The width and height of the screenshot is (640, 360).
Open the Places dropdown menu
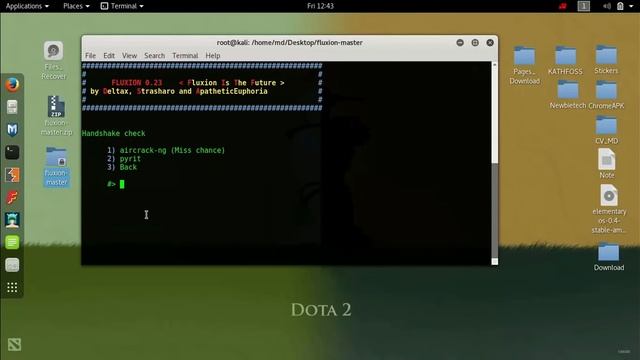click(x=76, y=6)
